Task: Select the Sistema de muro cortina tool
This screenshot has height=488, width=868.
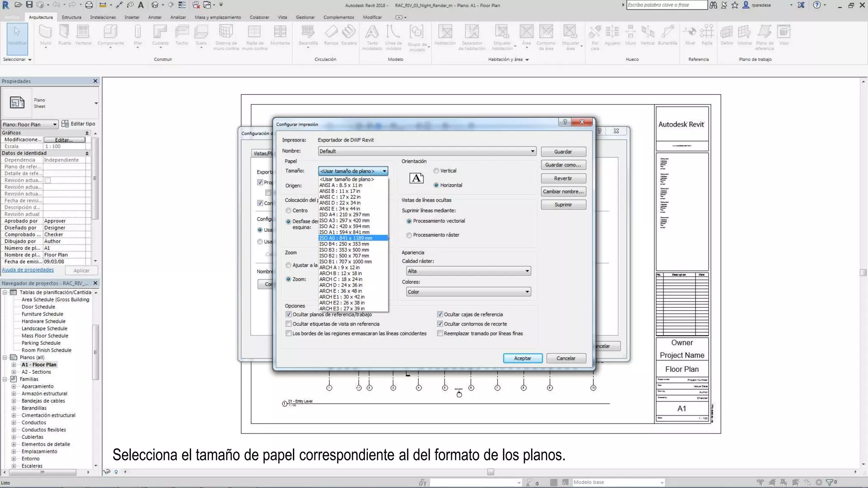Action: (x=226, y=37)
